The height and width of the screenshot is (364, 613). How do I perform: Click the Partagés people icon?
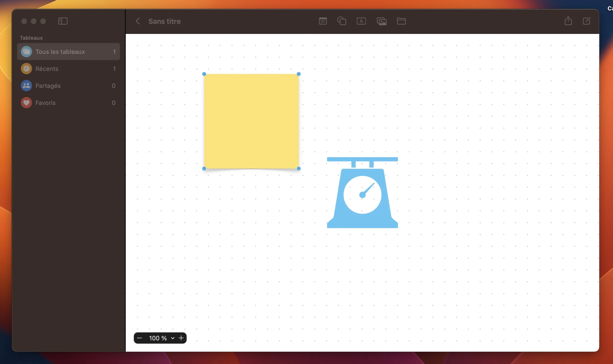[26, 85]
